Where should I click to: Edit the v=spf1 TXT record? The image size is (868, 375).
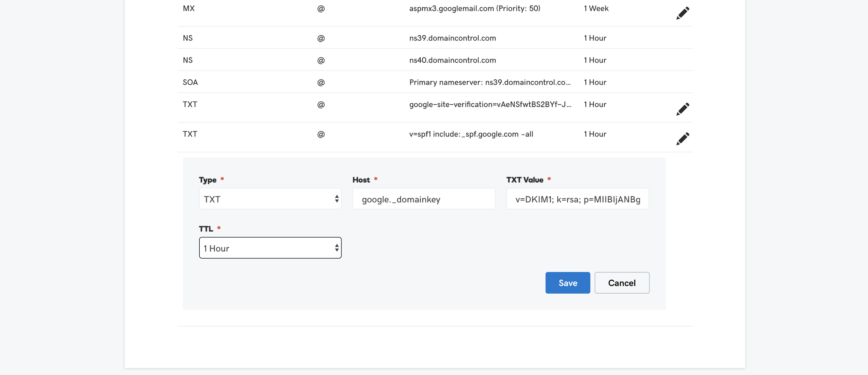(682, 139)
